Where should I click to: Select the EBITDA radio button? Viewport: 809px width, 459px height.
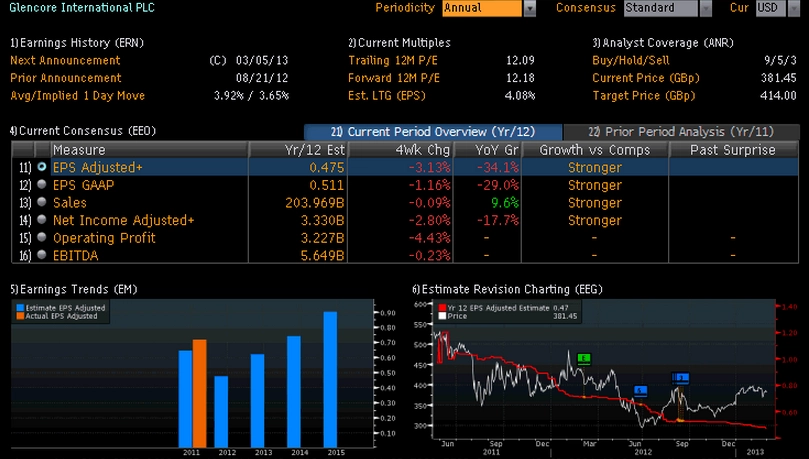(x=42, y=254)
